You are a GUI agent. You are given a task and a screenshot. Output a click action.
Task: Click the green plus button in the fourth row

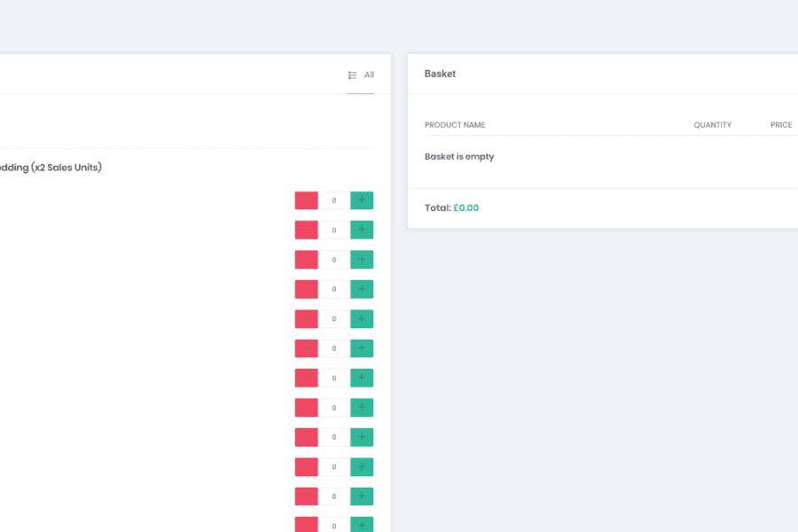[x=362, y=289]
